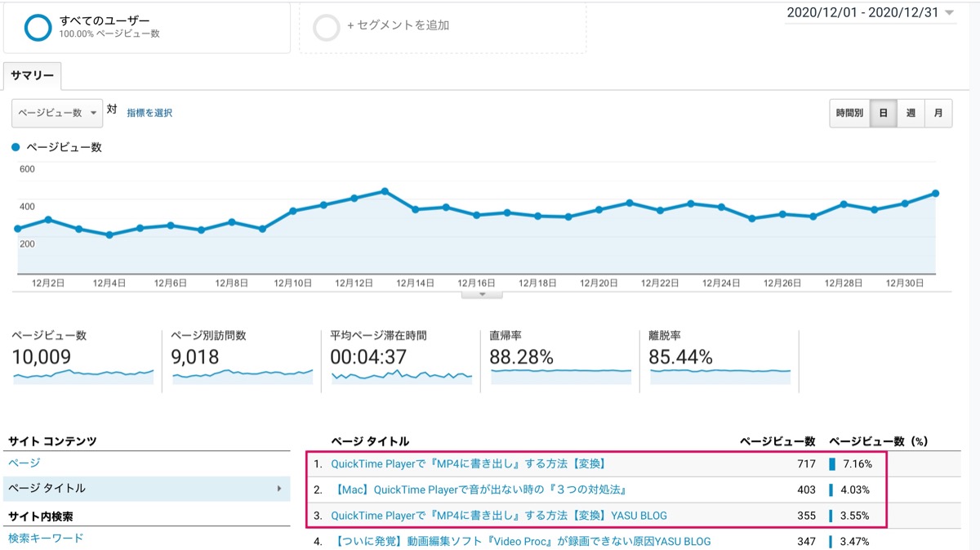Select the 指標を選択 link
The width and height of the screenshot is (980, 550).
coord(149,113)
